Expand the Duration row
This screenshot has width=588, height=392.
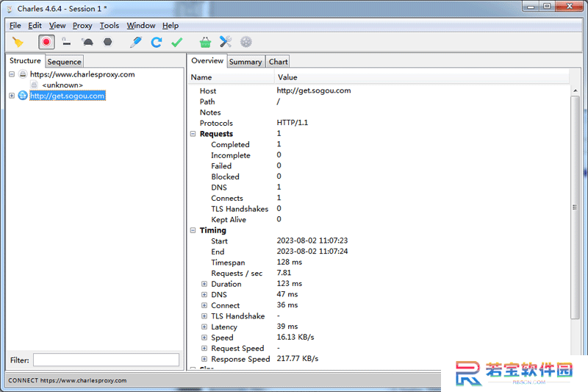[x=204, y=284]
